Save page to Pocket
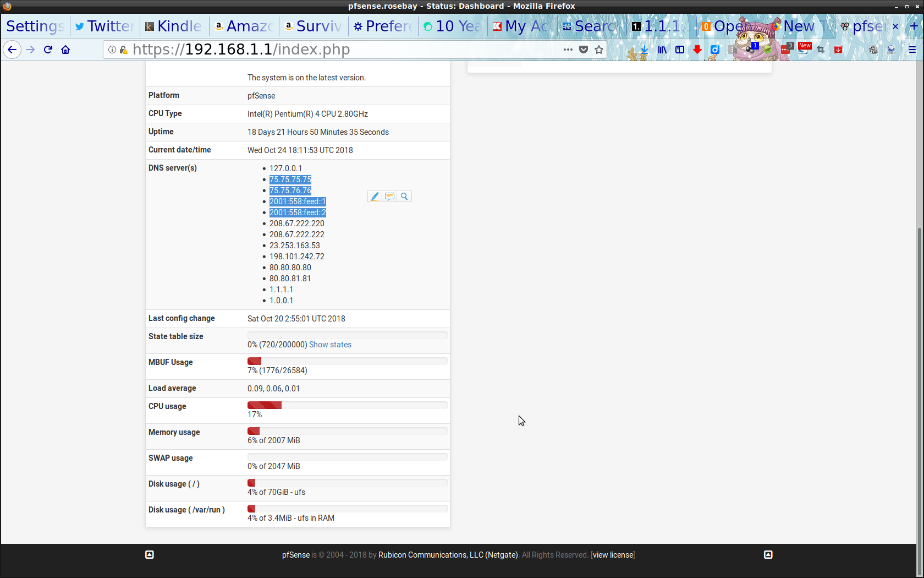Viewport: 924px width, 578px height. pyautogui.click(x=584, y=50)
